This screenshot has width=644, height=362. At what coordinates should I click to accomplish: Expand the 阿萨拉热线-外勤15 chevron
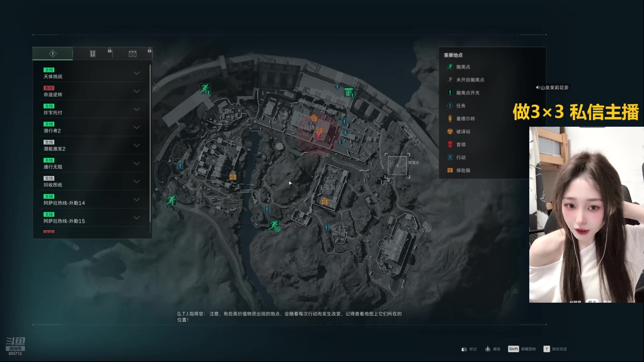pos(137,218)
